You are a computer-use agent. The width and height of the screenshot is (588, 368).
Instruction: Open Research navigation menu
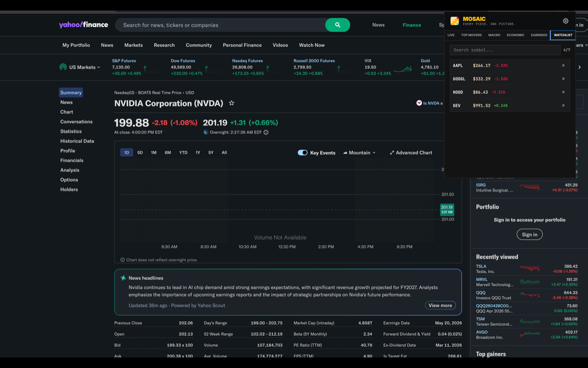pyautogui.click(x=164, y=45)
